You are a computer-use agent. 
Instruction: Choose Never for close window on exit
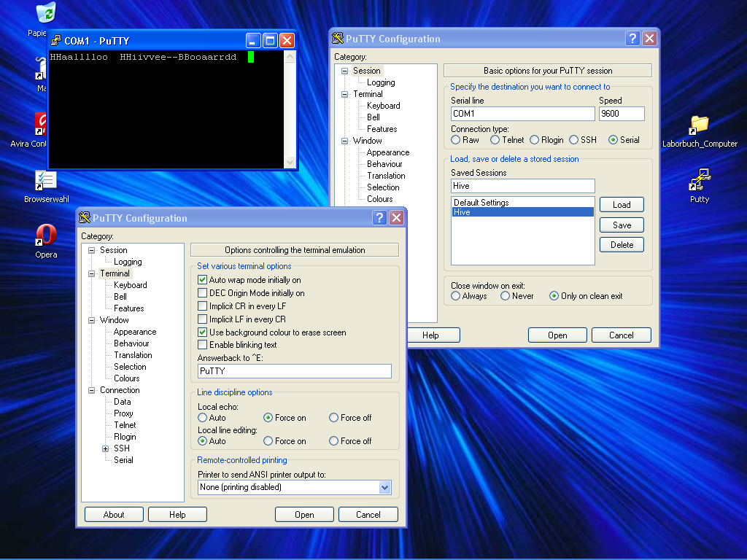[505, 296]
